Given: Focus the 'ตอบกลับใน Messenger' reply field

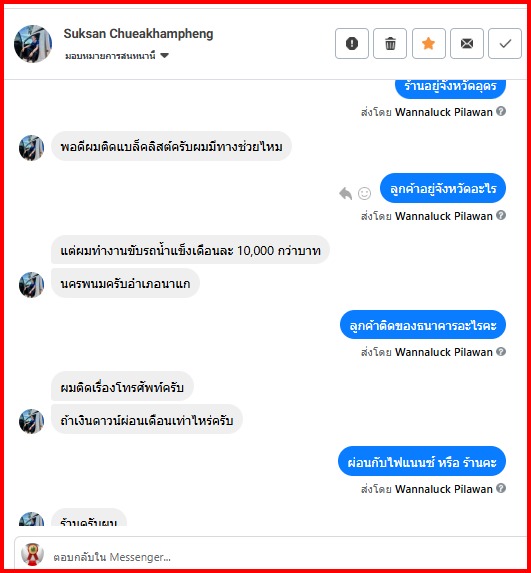Looking at the screenshot, I should pos(285,557).
